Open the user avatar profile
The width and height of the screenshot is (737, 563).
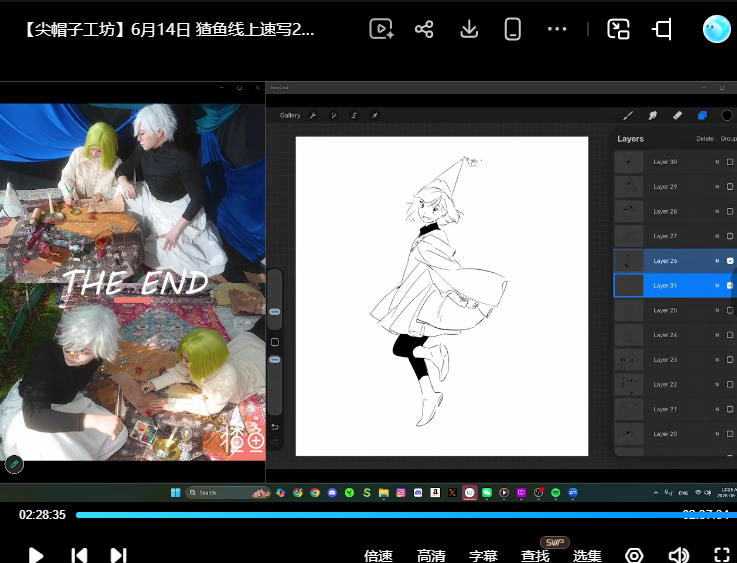716,29
